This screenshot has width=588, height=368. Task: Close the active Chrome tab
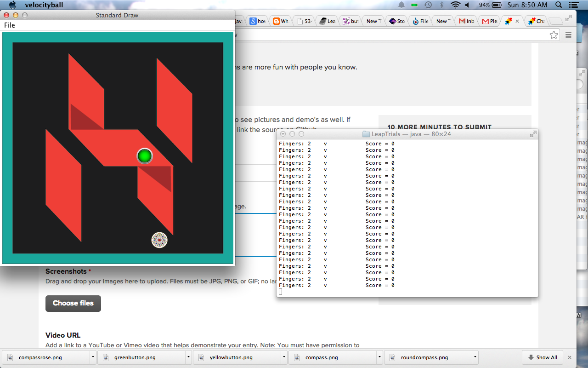point(517,21)
